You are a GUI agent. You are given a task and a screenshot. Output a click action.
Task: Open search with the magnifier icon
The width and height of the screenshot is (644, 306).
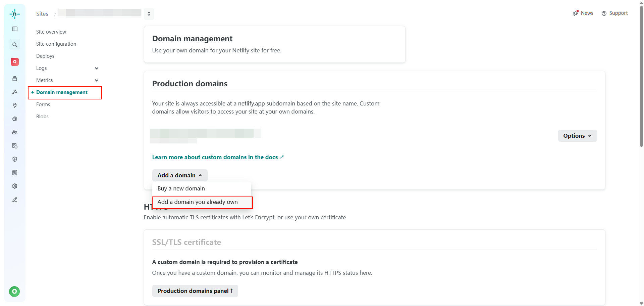(15, 45)
